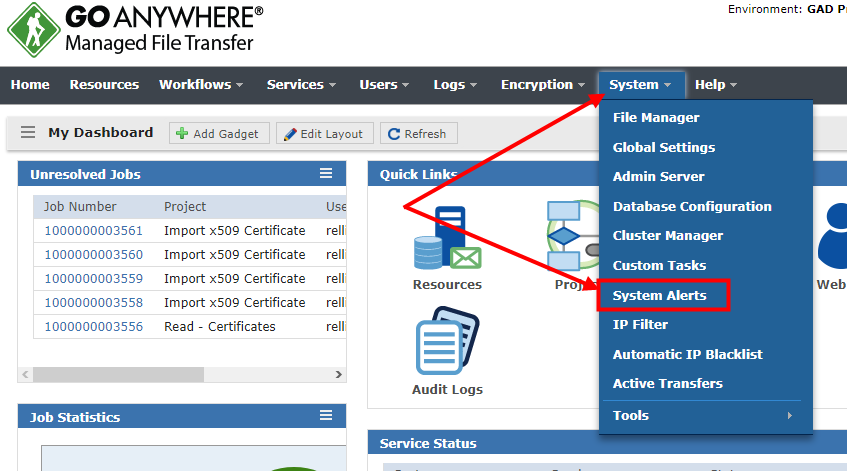Open the Resources quick link icon
Image resolution: width=847 pixels, height=471 pixels.
[x=447, y=240]
